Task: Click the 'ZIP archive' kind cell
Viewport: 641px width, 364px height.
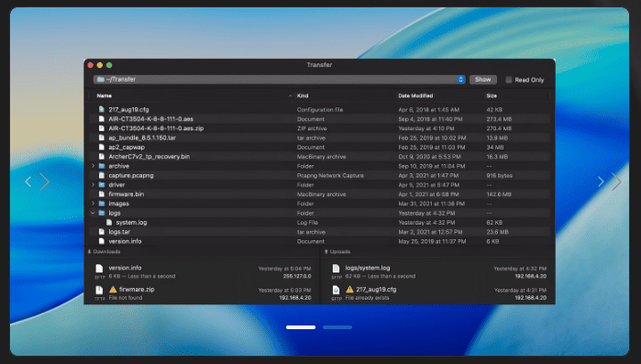Action: pos(312,128)
